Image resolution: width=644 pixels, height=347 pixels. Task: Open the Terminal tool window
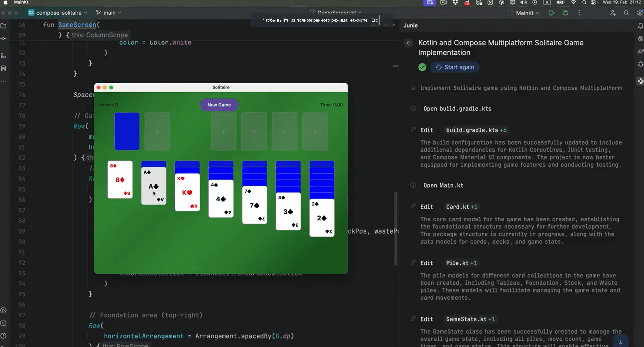pos(4,323)
